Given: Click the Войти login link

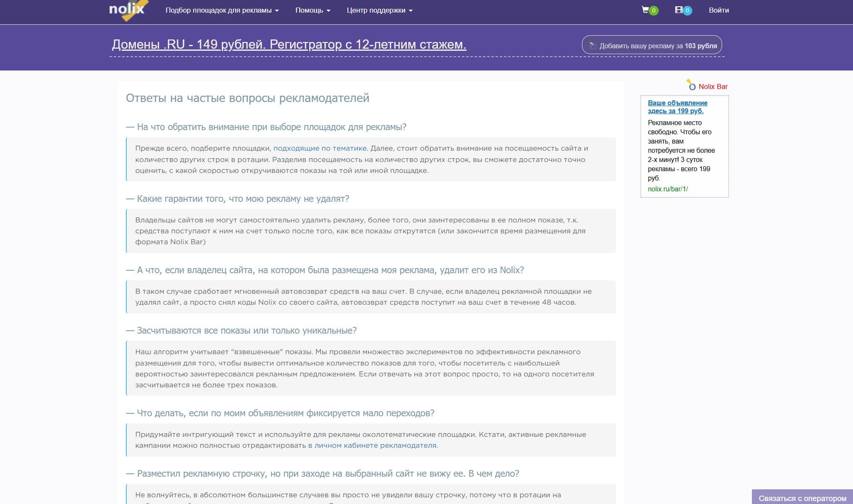Looking at the screenshot, I should coord(718,10).
